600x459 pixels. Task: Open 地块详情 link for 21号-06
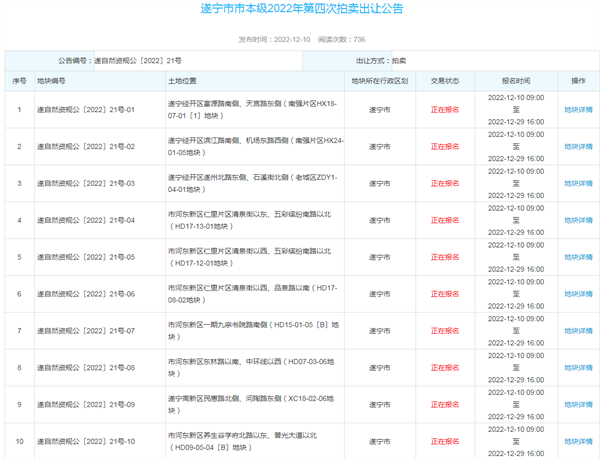[x=578, y=294]
